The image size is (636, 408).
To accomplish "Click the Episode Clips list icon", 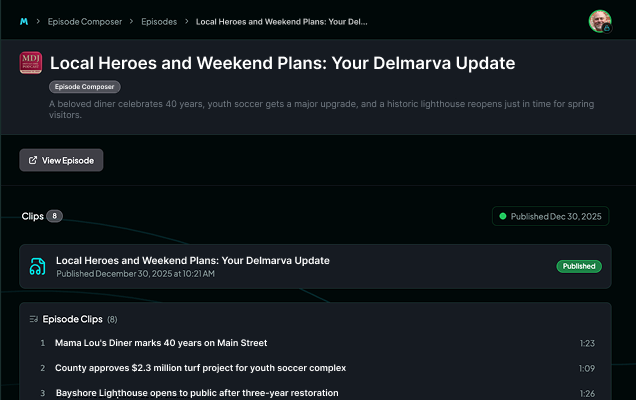I will pos(34,319).
